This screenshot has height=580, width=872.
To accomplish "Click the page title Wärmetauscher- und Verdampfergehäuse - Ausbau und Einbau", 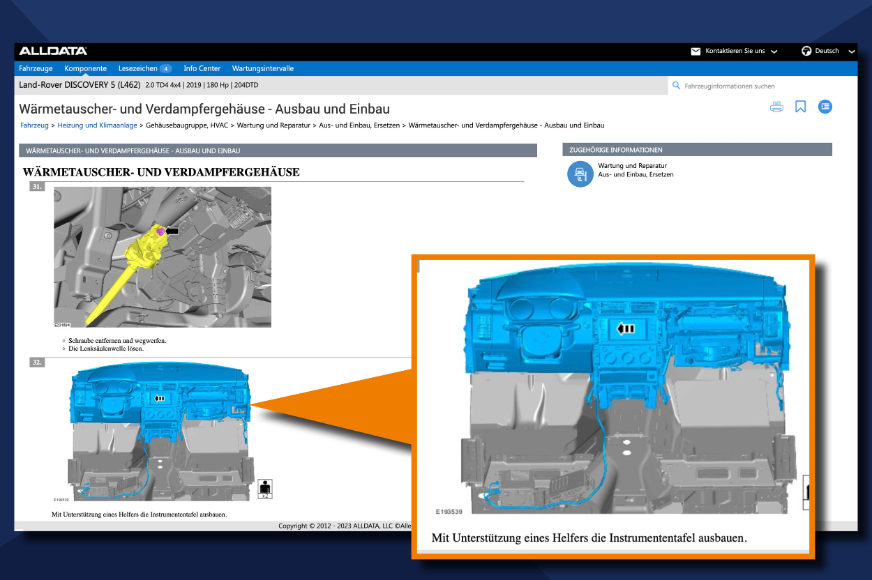I will pos(204,109).
